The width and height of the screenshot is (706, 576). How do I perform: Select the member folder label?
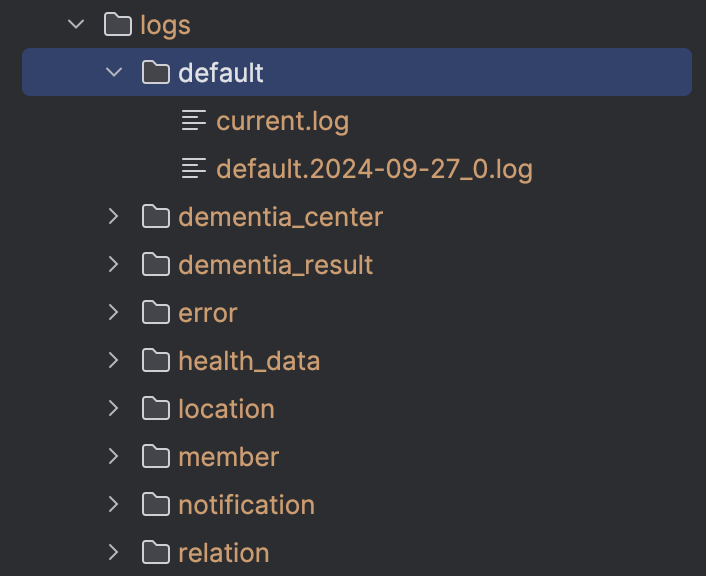point(229,457)
